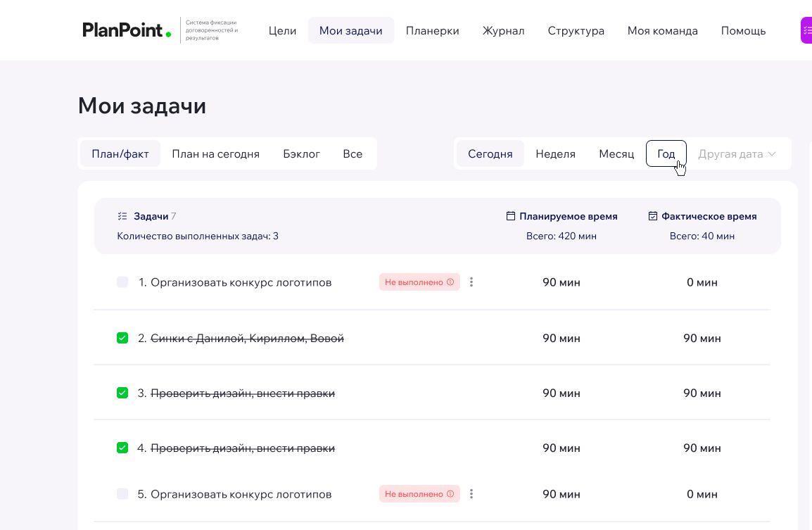Click info icon on task 5 status badge
Image resolution: width=812 pixels, height=530 pixels.
coord(450,494)
